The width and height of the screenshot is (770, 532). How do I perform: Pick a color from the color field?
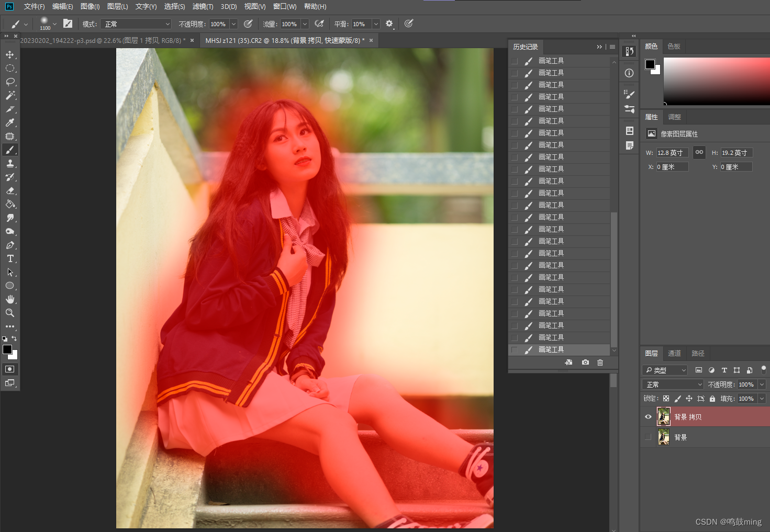tap(717, 81)
